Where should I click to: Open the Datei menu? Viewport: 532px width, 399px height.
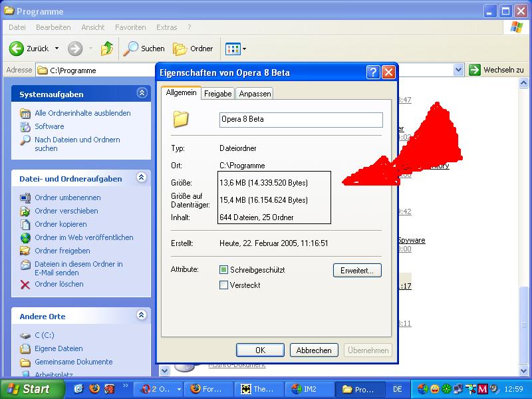pos(17,27)
